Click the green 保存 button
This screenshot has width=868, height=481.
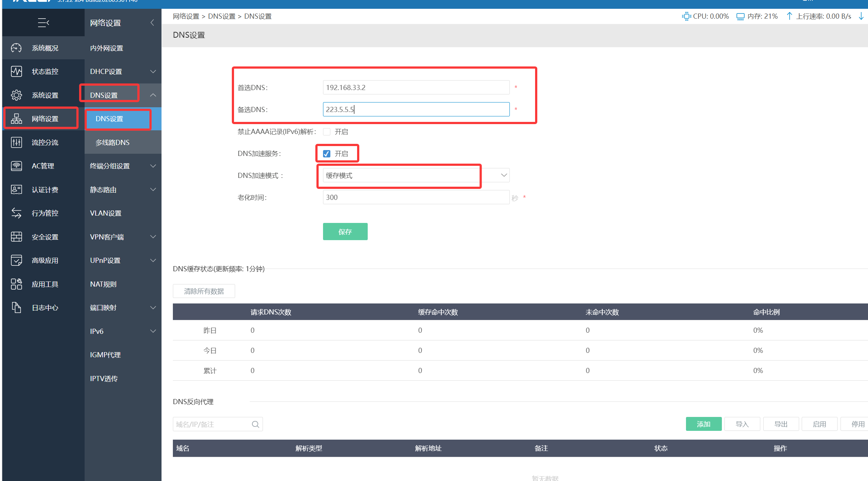(345, 232)
